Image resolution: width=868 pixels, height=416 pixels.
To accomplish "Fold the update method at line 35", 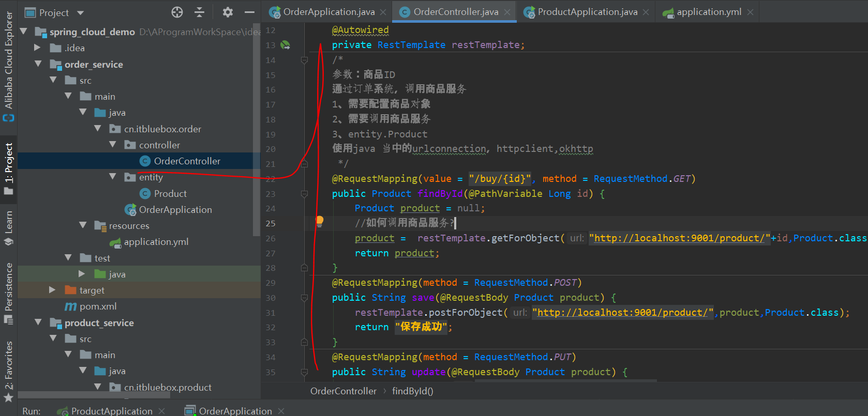I will tap(304, 372).
